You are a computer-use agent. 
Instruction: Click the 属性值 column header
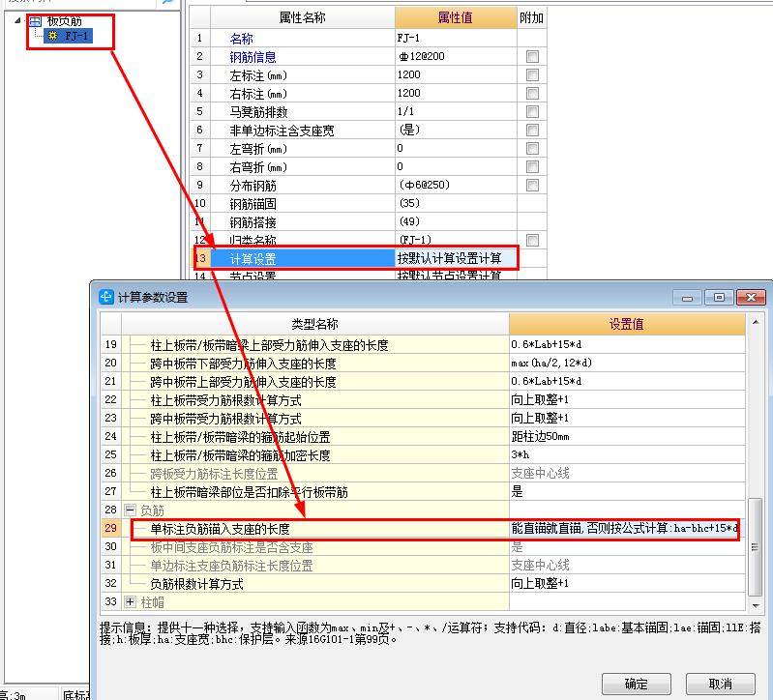456,18
